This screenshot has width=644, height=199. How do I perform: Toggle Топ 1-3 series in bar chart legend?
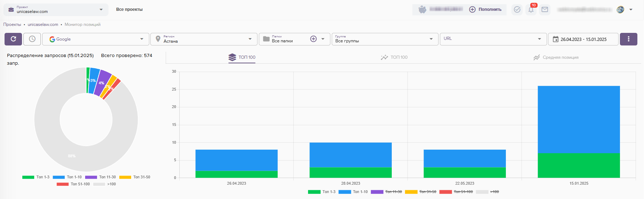[322, 192]
